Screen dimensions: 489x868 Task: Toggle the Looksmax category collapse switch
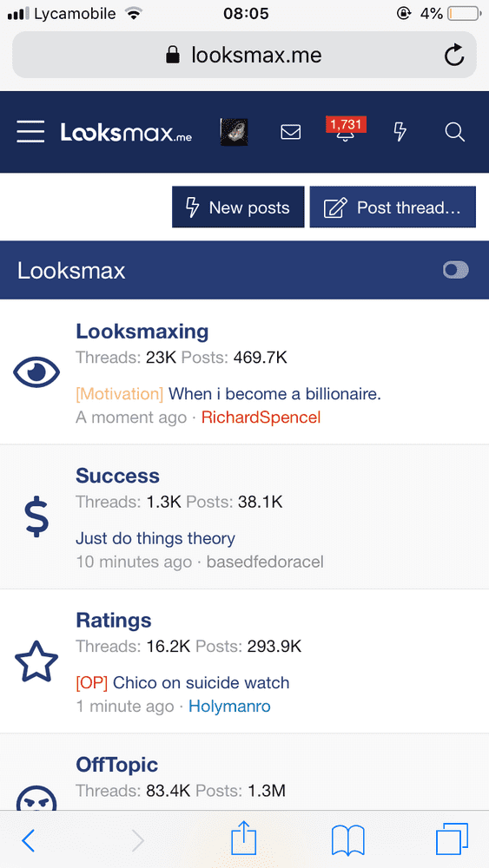pos(456,270)
